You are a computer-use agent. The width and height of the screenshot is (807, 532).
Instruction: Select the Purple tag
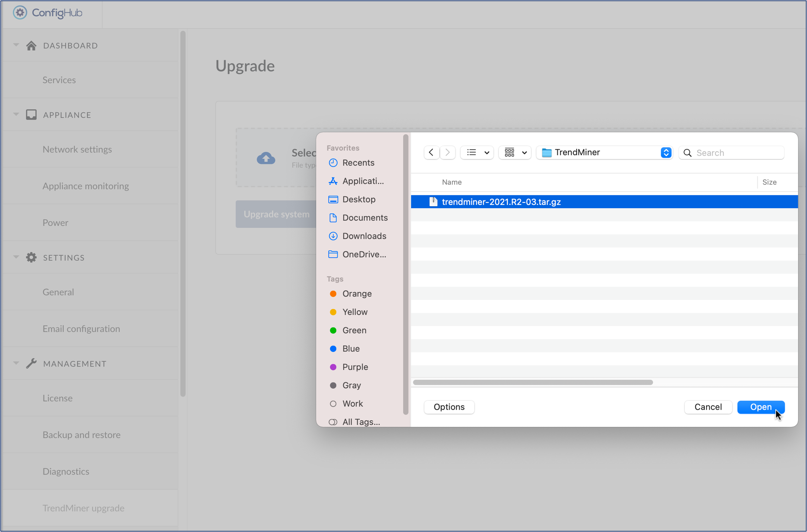tap(349, 367)
